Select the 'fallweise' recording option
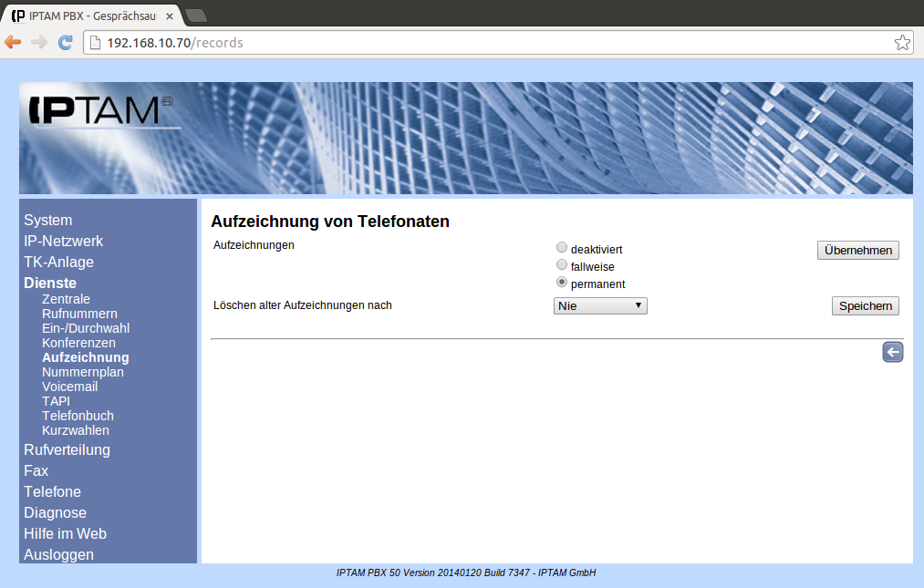The image size is (924, 588). pyautogui.click(x=562, y=265)
